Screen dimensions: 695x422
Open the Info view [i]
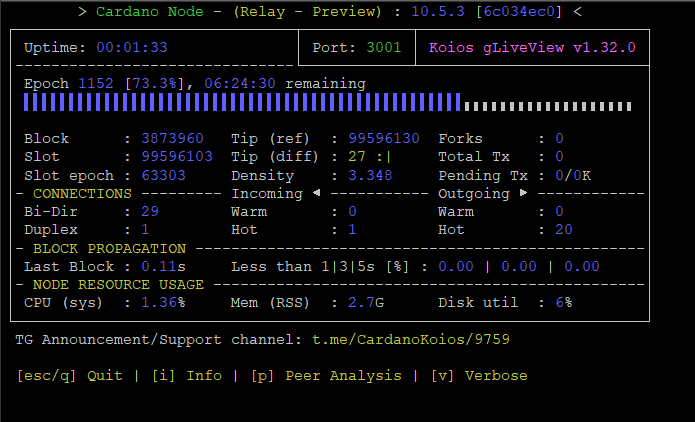coord(188,375)
